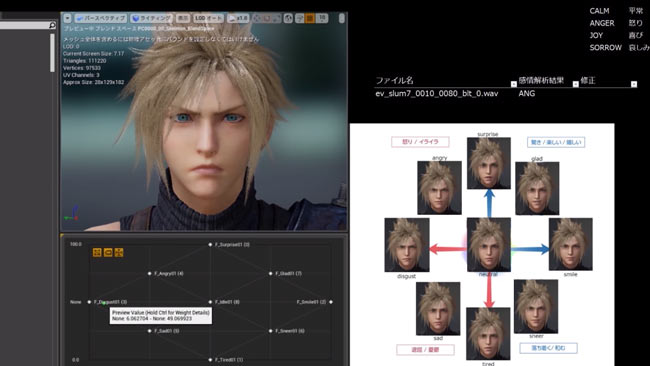Open the ファイル名 column filter dropdown
Viewport: 650px width, 366px height.
coord(514,84)
